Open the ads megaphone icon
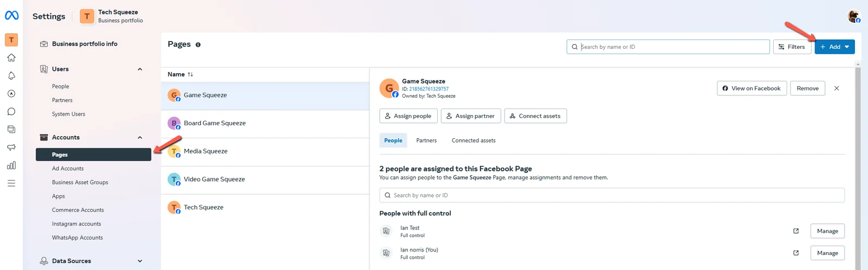The width and height of the screenshot is (868, 270). (11, 147)
